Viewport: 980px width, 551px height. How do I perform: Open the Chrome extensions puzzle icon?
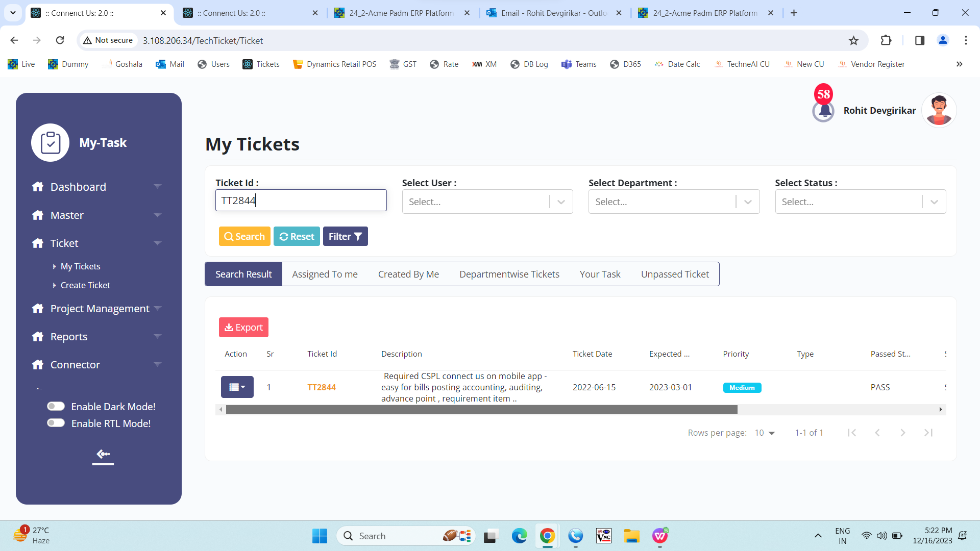pyautogui.click(x=886, y=40)
